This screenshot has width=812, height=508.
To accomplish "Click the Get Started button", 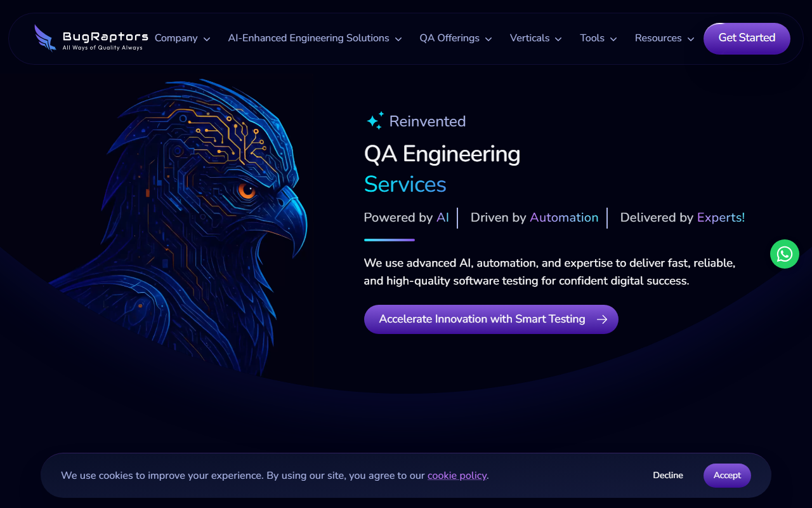I will tap(747, 38).
